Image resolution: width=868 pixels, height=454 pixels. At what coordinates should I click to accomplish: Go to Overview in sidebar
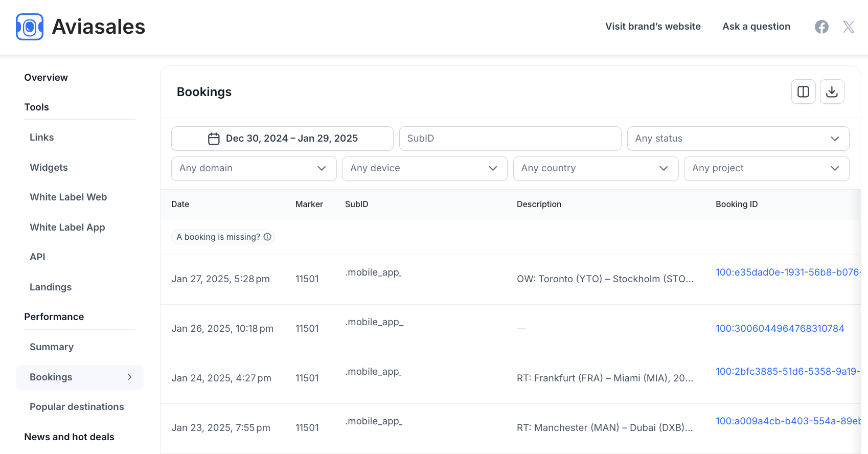point(46,77)
